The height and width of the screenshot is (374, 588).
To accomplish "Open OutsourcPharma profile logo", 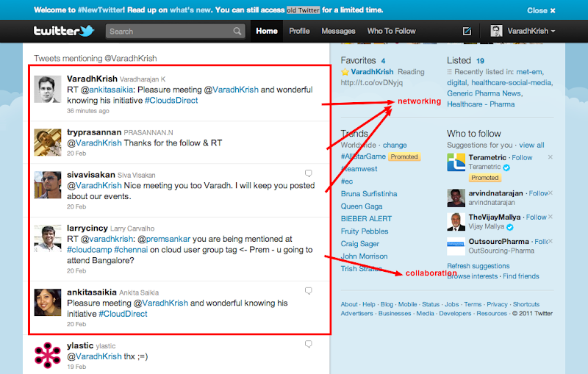I will point(456,246).
